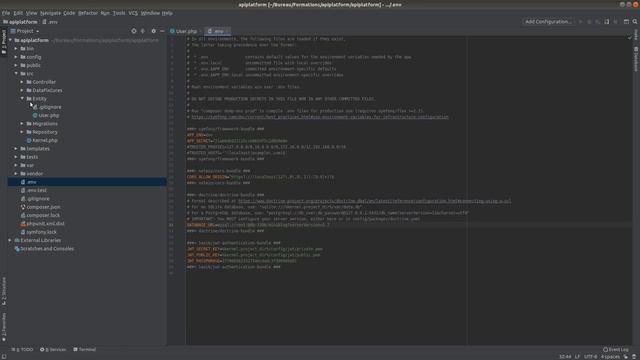The image size is (640, 360).
Task: Open the Project view dropdown
Action: point(25,31)
